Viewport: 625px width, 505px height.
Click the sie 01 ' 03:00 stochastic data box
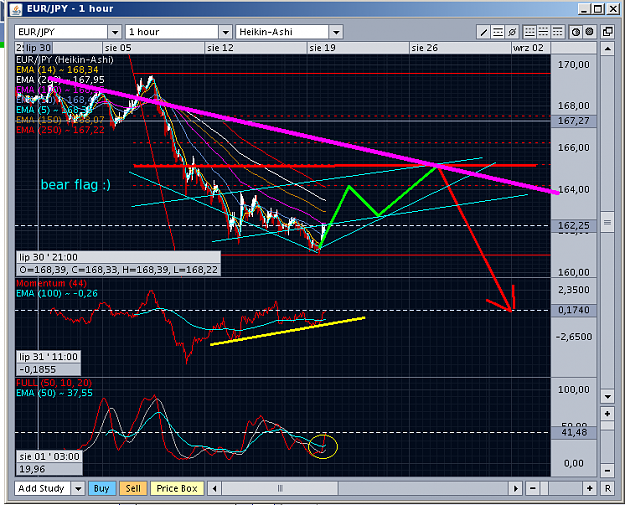[x=49, y=456]
